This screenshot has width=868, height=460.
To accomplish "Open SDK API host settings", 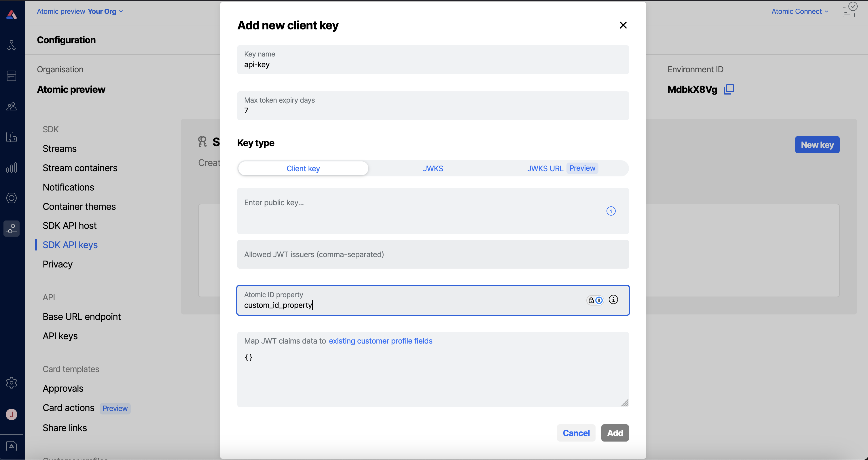I will [70, 226].
